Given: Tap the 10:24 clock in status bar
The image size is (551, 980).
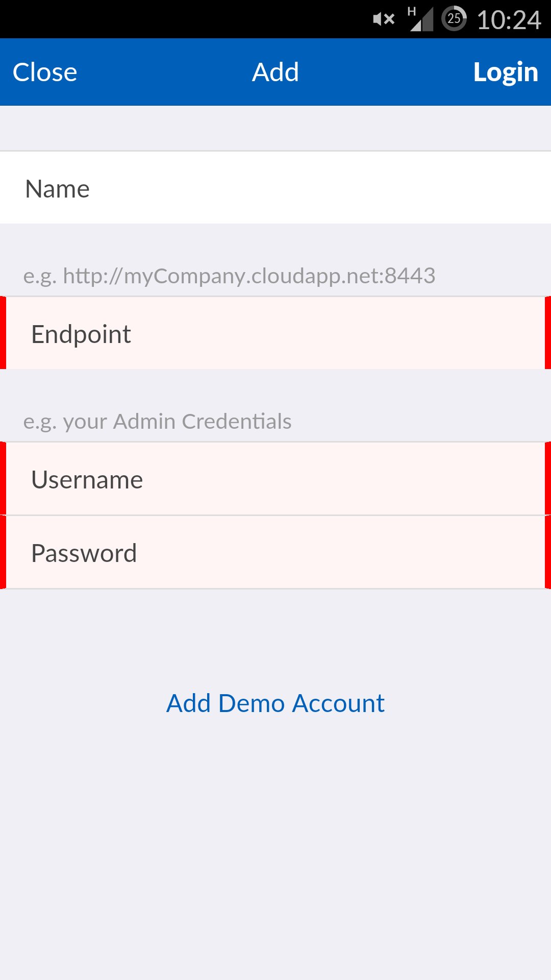Looking at the screenshot, I should pos(509,20).
